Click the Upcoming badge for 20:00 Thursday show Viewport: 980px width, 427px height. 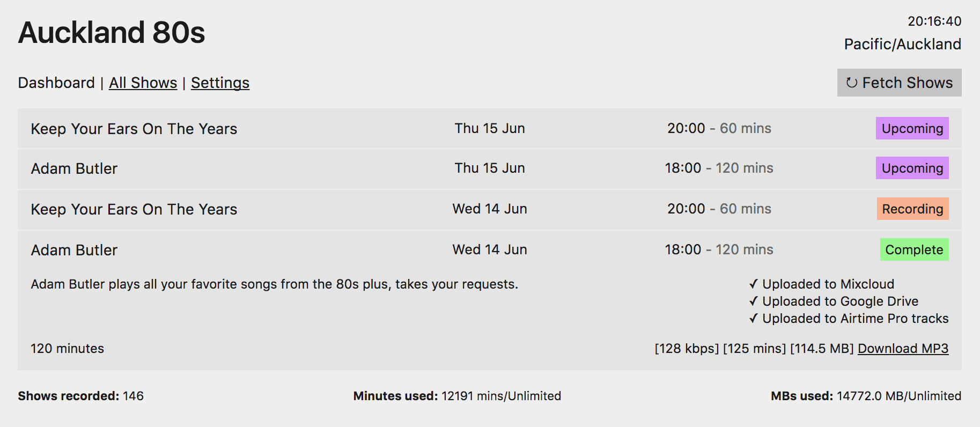coord(912,128)
